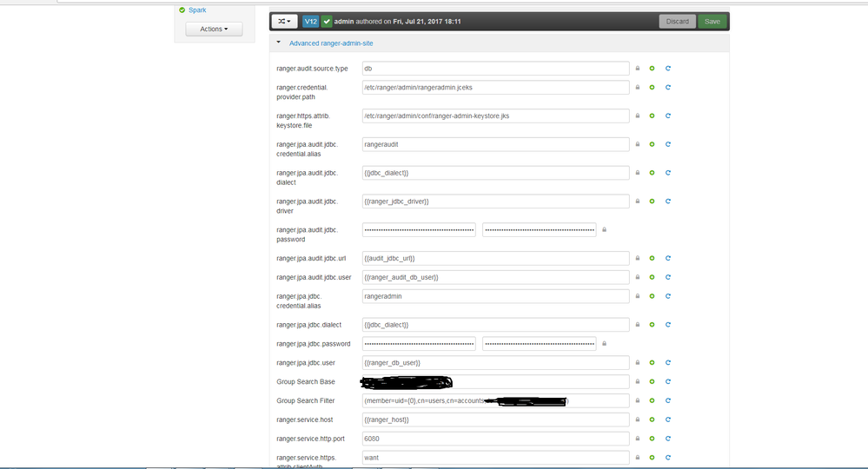The height and width of the screenshot is (469, 868).
Task: Save the configuration changes
Action: [x=712, y=22]
